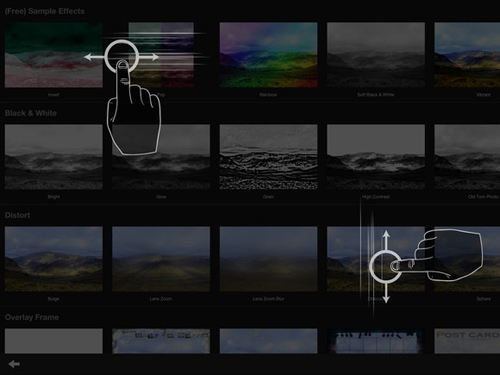Apply the Soft Black & White effect
The image size is (500, 375).
376,55
